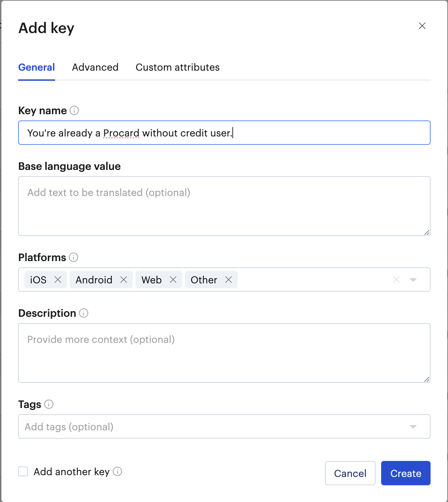Remove the iOS platform chip

point(58,280)
